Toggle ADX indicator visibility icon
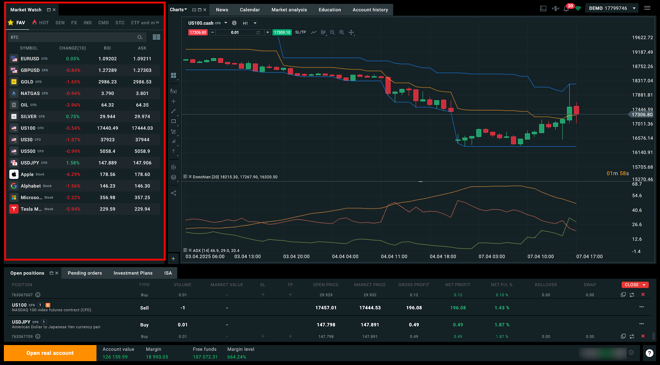This screenshot has height=365, width=660. pyautogui.click(x=185, y=250)
